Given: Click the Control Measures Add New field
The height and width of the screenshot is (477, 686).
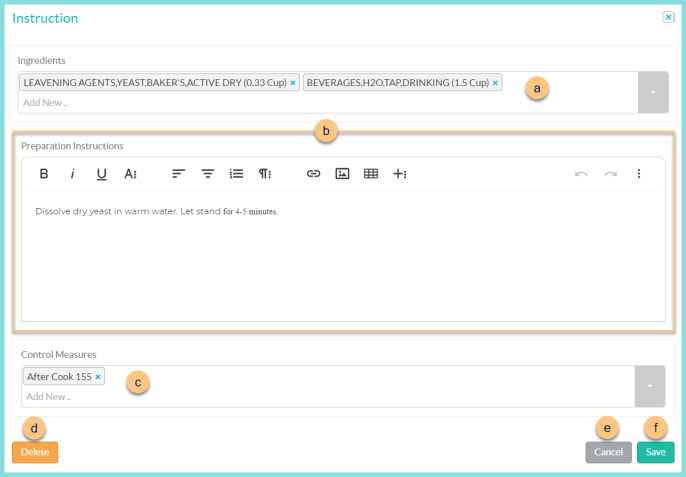Looking at the screenshot, I should (x=328, y=397).
